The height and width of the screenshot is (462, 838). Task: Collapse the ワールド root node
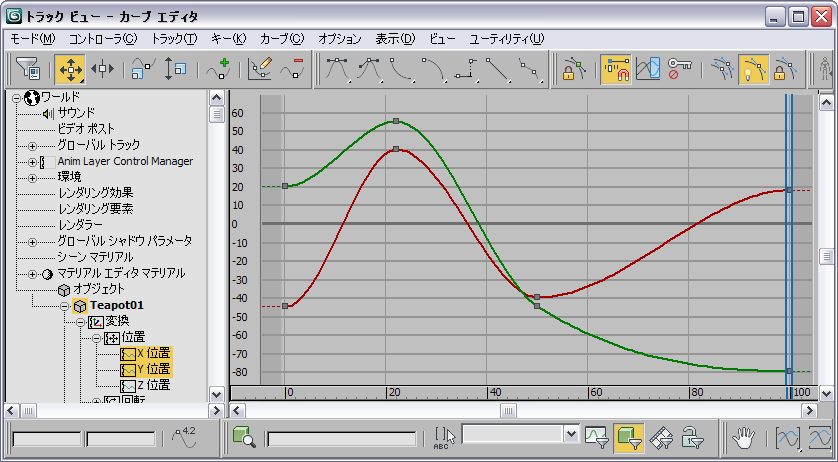17,98
